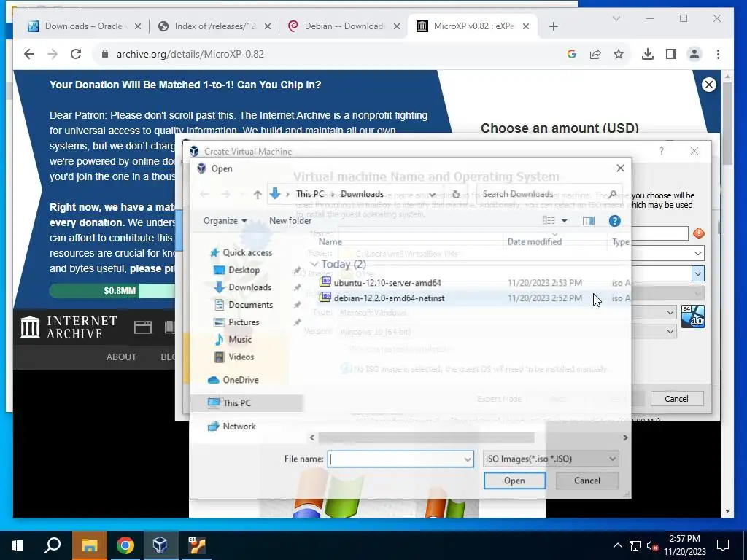Click the ubuntu-12.10-server-amd64 ISO file icon
Screen dimensions: 747x560
pos(325,282)
